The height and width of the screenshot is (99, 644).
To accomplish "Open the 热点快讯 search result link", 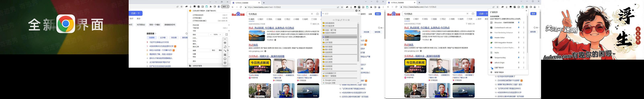I will point(253,45).
